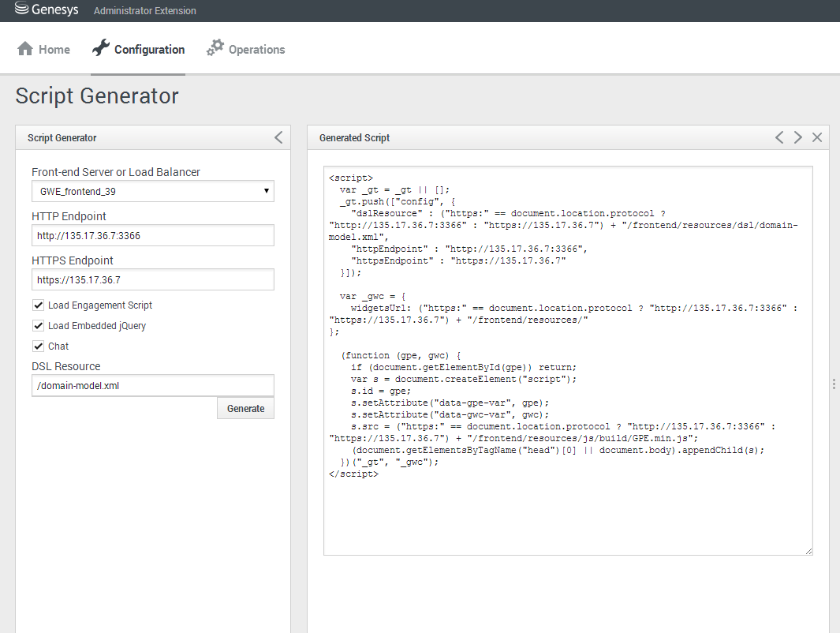
Task: Click the HTTP Endpoint input field
Action: [153, 235]
